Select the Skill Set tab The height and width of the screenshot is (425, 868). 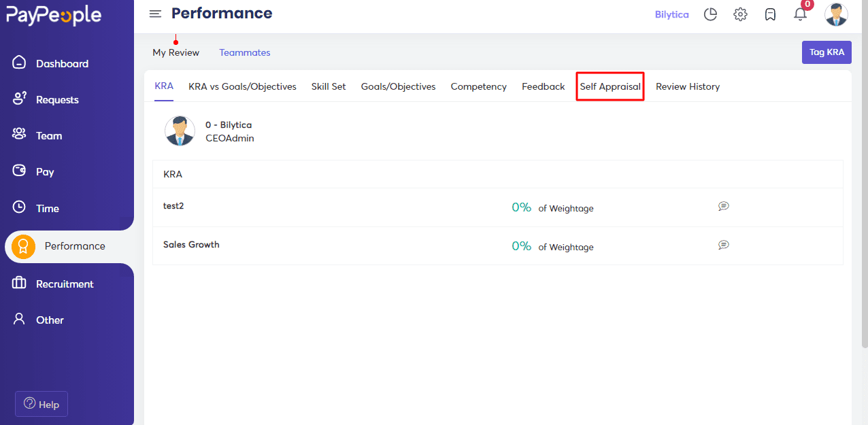pyautogui.click(x=329, y=86)
